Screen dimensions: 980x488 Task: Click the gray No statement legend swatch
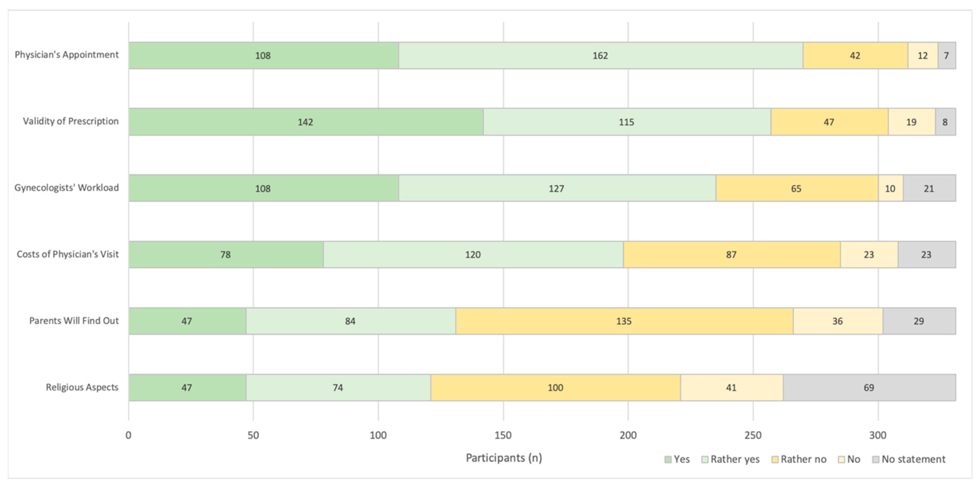coord(876,459)
